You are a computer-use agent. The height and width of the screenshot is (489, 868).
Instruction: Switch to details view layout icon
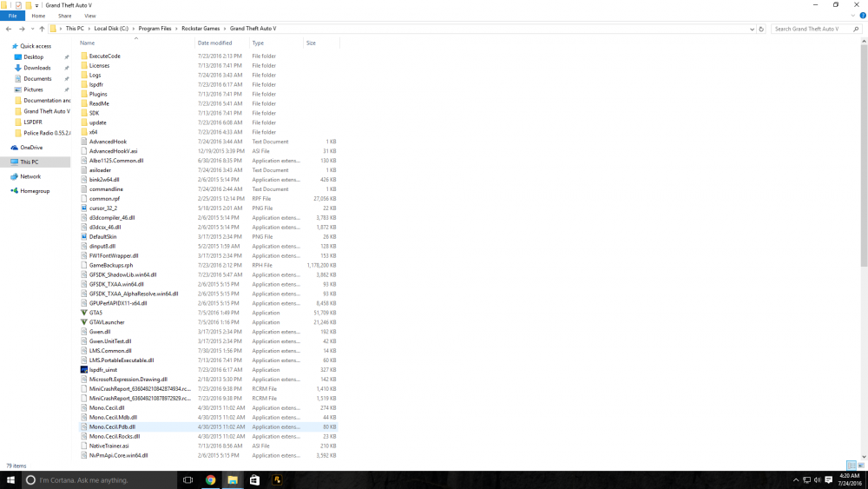coord(852,466)
